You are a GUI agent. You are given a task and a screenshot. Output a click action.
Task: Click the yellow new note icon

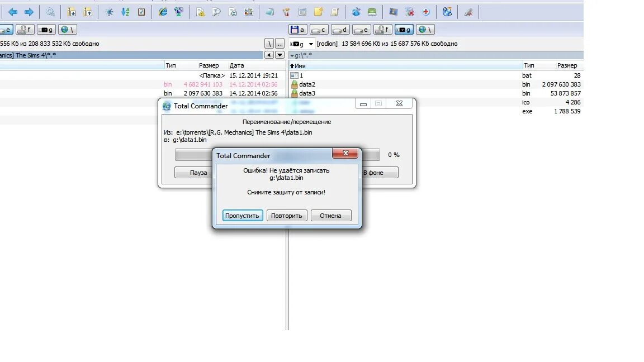(318, 12)
